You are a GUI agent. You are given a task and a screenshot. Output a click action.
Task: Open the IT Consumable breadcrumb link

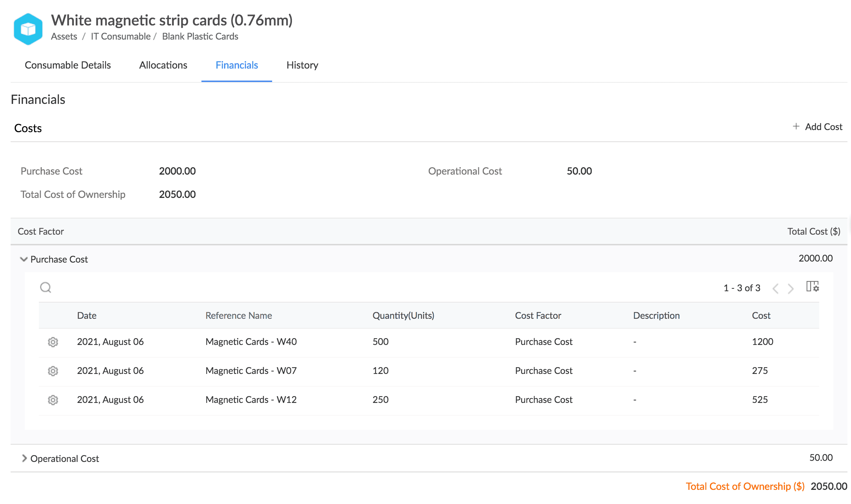pos(121,36)
